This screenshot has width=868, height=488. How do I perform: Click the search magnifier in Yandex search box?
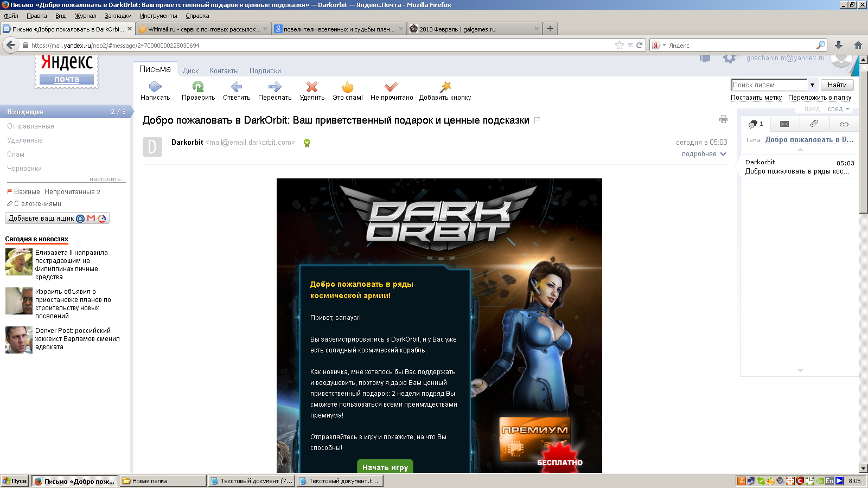point(821,46)
